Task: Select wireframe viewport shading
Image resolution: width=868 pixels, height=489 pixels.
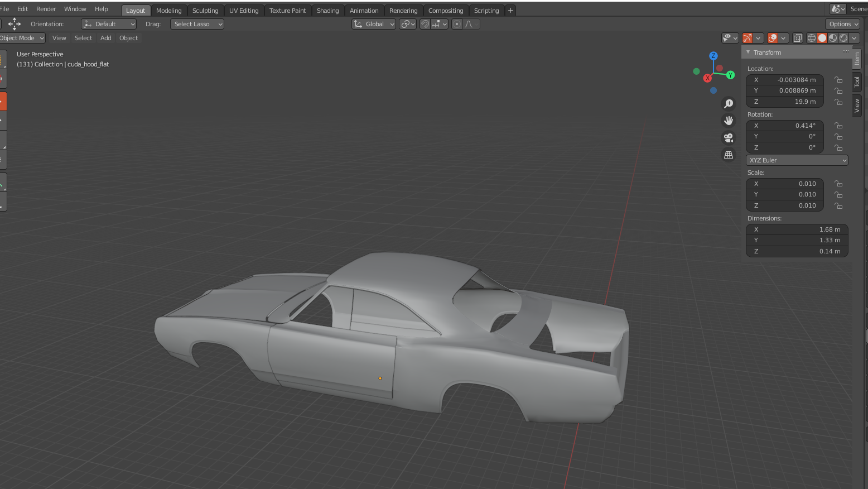Action: pos(812,38)
